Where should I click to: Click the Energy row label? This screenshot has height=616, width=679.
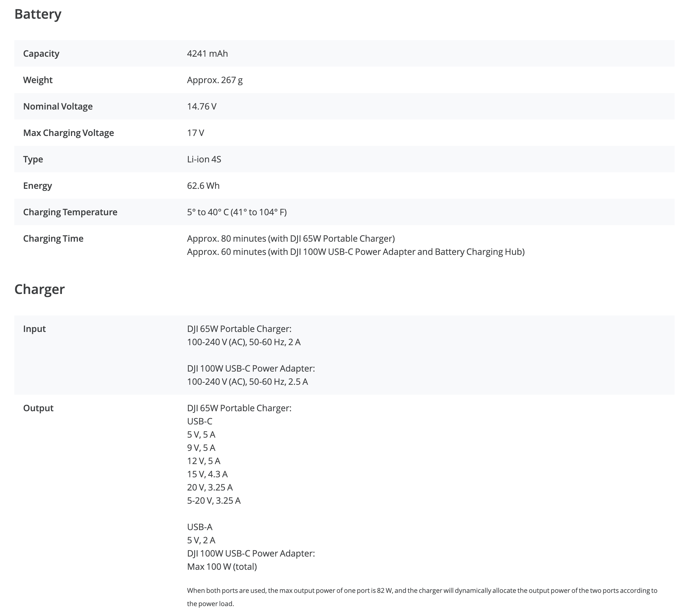point(37,186)
